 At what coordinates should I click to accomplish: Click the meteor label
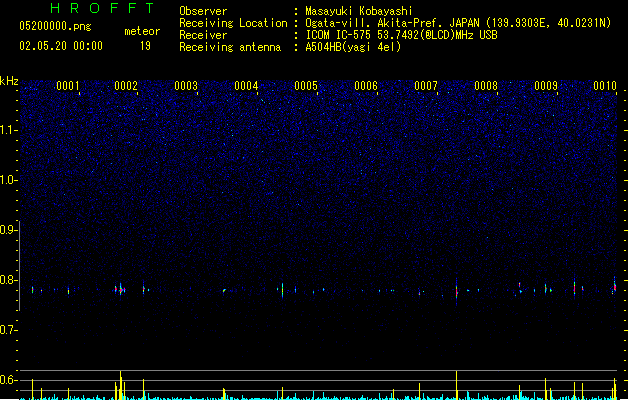tap(142, 31)
